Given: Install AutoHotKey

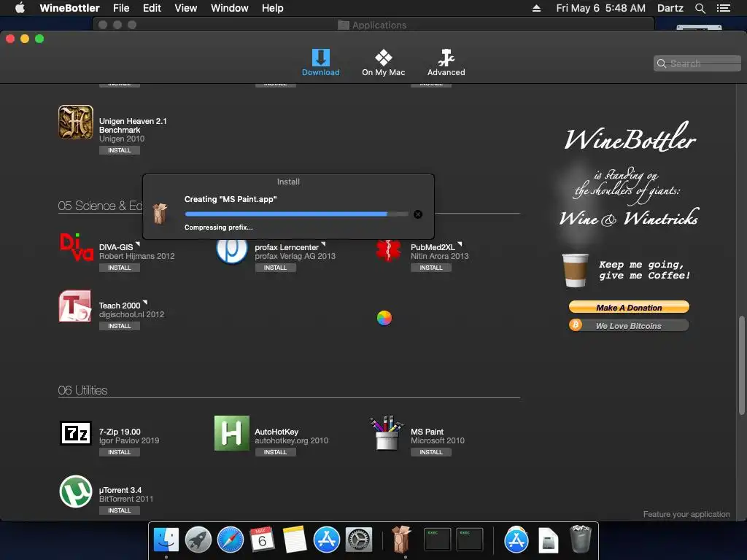Looking at the screenshot, I should pyautogui.click(x=275, y=452).
